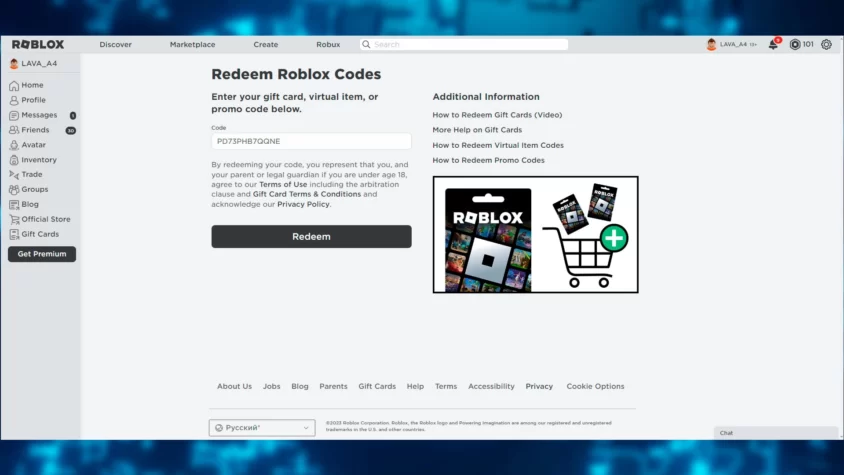844x475 pixels.
Task: Click the Roblox logo in header
Action: coord(38,44)
